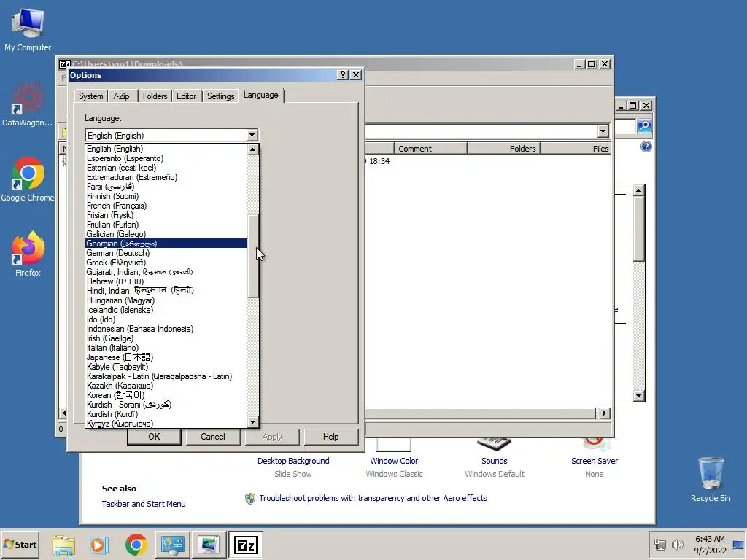Click themes list scroll up arrow
Image resolution: width=747 pixels, height=560 pixels.
[639, 190]
